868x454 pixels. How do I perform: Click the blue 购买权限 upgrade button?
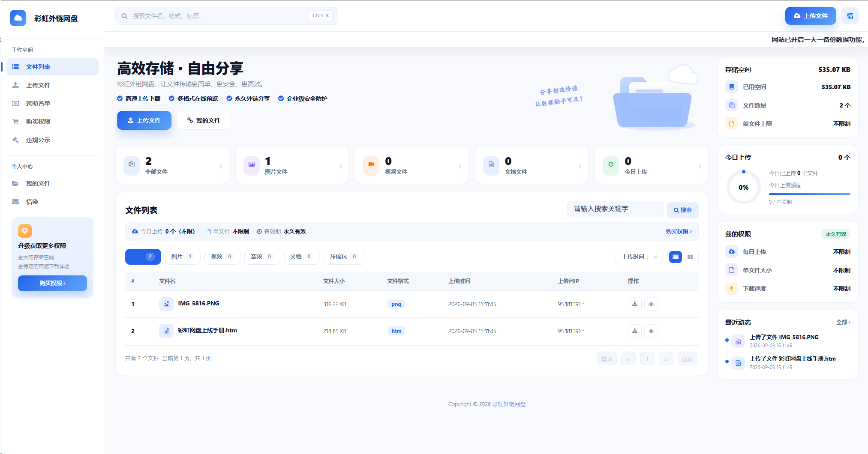tap(52, 283)
